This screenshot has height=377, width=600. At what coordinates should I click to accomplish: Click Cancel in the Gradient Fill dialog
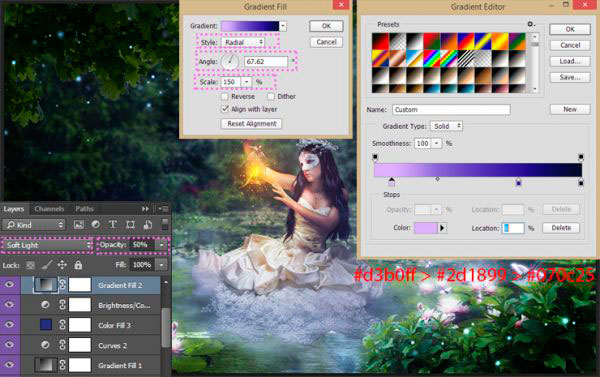(326, 42)
